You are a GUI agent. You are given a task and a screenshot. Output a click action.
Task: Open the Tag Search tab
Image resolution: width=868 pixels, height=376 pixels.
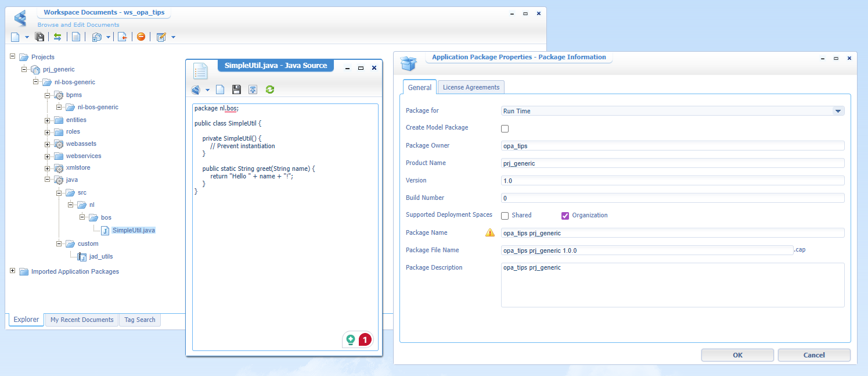(139, 320)
